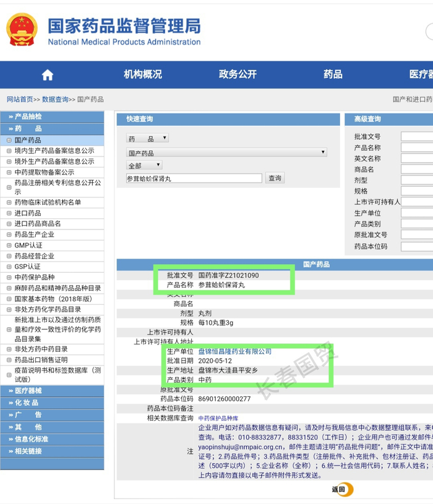Go to the home page icon

[x=47, y=75]
